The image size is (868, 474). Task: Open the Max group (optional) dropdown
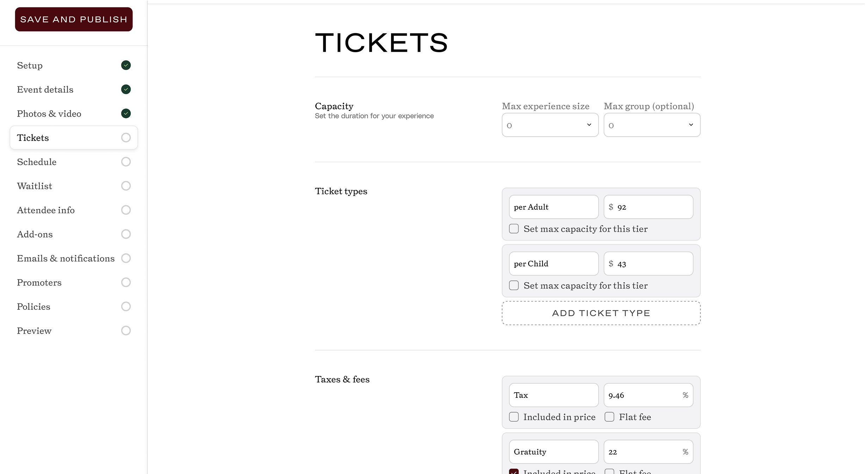[x=652, y=125]
